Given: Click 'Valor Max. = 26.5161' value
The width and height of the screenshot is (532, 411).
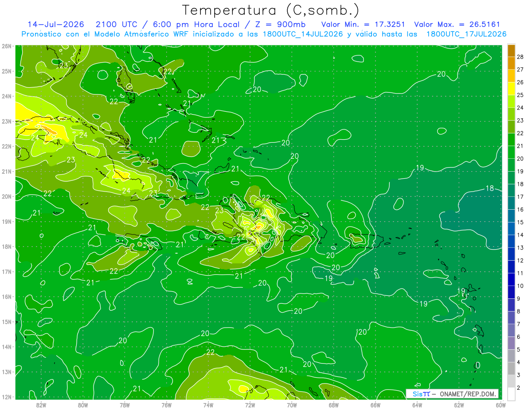Looking at the screenshot, I should [457, 24].
